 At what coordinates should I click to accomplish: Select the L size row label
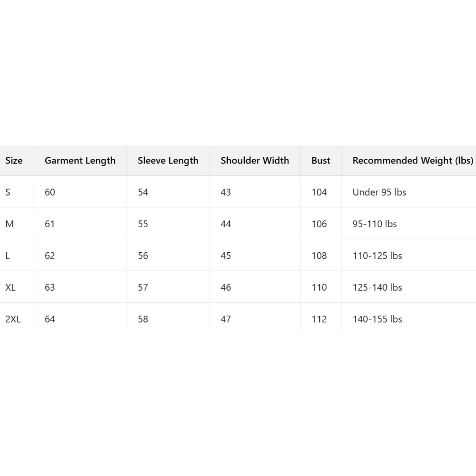(x=8, y=256)
